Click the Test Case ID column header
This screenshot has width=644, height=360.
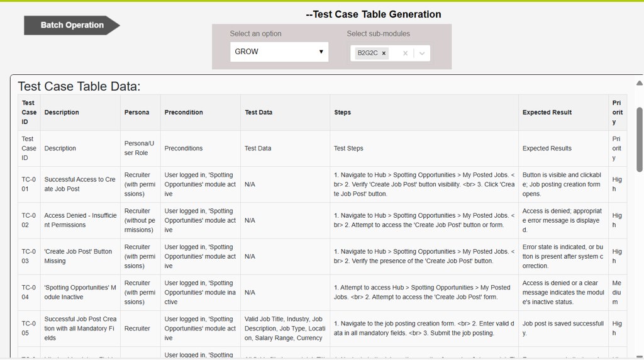29,112
